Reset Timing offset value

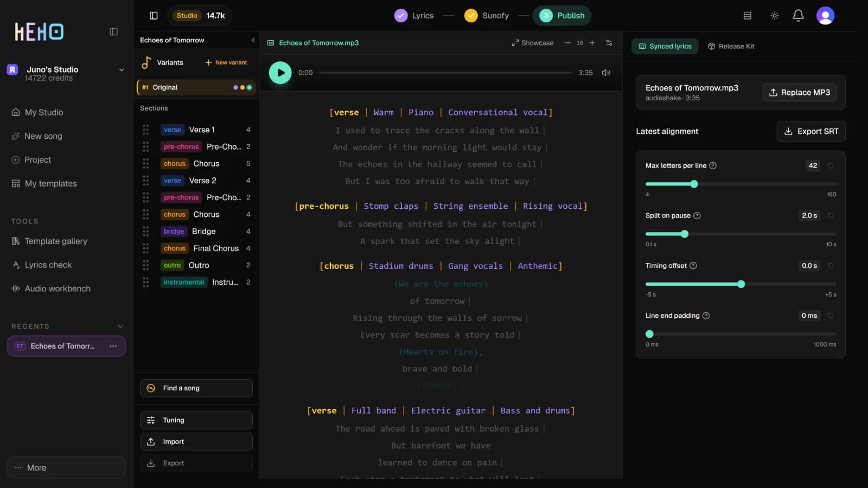tap(830, 266)
